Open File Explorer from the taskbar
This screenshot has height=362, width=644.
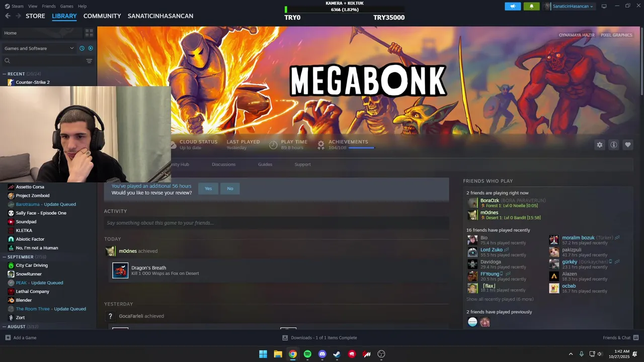pyautogui.click(x=278, y=354)
